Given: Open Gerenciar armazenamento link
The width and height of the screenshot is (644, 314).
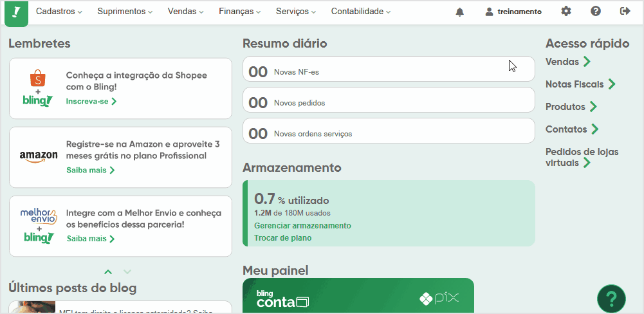Looking at the screenshot, I should 302,226.
